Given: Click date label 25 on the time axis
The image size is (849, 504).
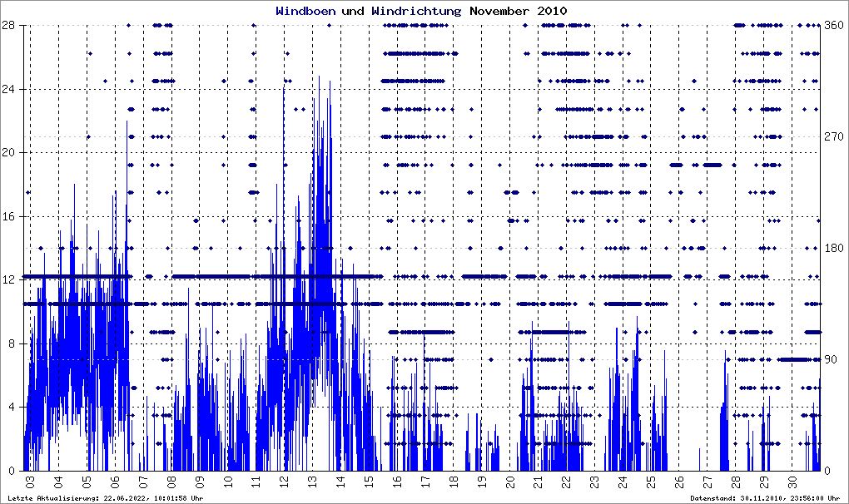Looking at the screenshot, I should tap(651, 482).
